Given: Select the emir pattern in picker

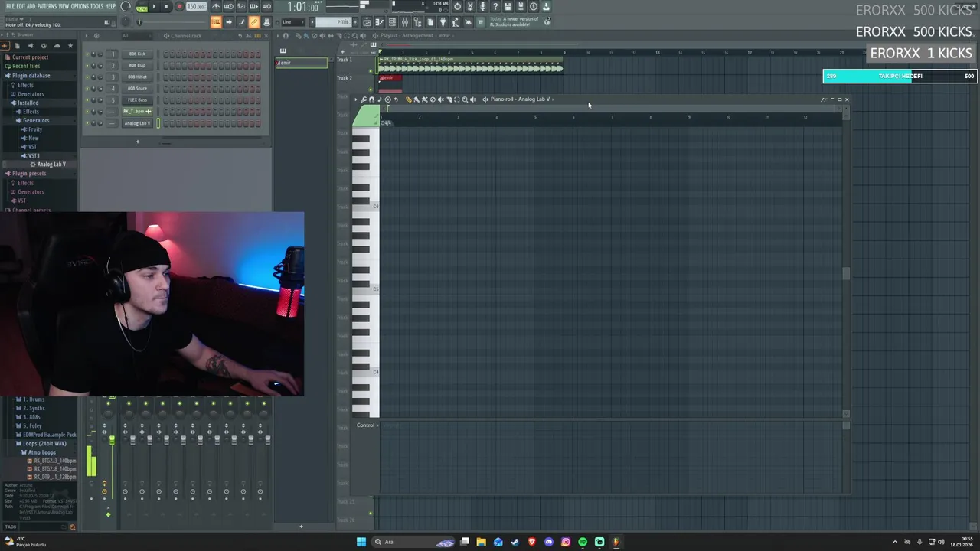Looking at the screenshot, I should (301, 62).
